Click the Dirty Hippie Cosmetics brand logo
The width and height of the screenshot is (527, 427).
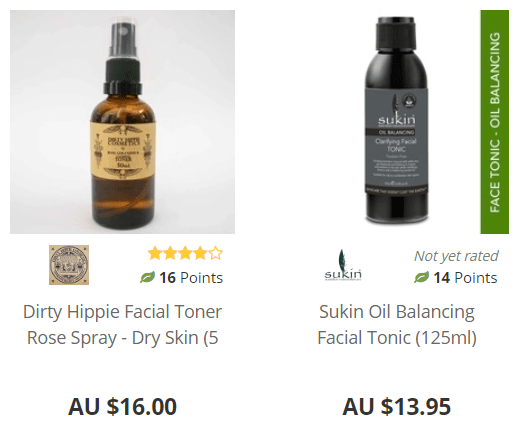[x=69, y=265]
